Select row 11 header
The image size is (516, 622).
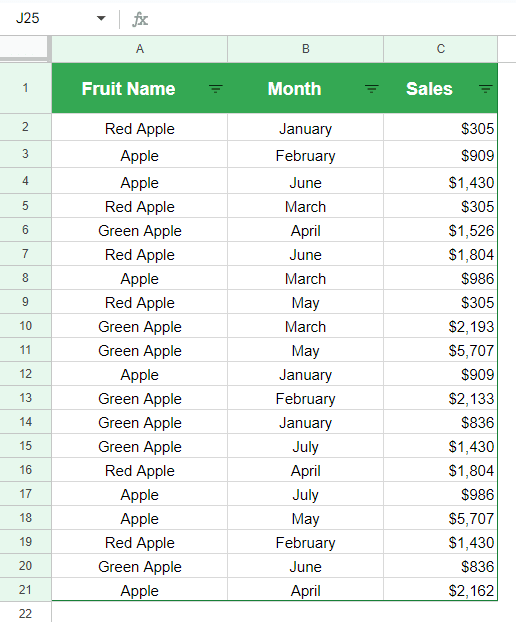click(x=25, y=350)
